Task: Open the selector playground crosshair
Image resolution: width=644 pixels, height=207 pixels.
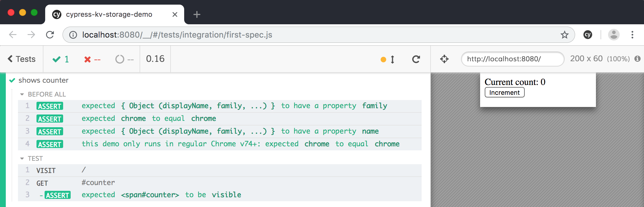Action: [x=444, y=59]
